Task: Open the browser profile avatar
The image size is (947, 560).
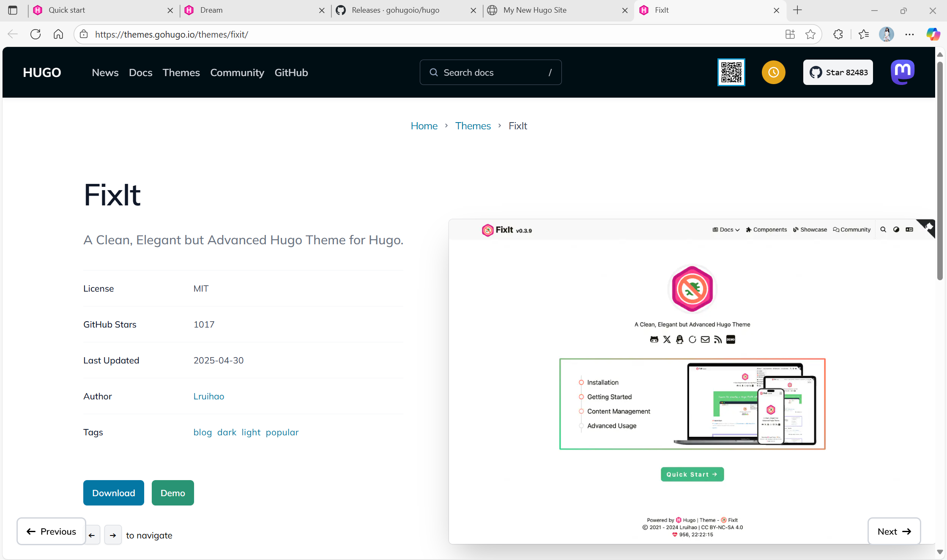Action: [887, 34]
